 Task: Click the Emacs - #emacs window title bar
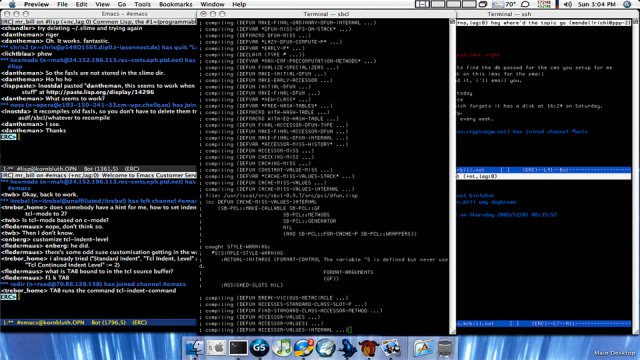point(98,13)
